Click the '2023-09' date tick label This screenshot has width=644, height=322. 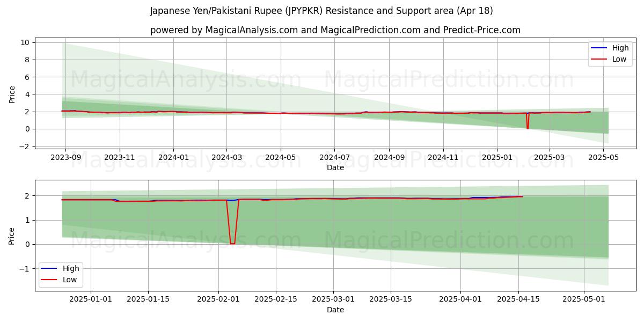[x=65, y=158]
